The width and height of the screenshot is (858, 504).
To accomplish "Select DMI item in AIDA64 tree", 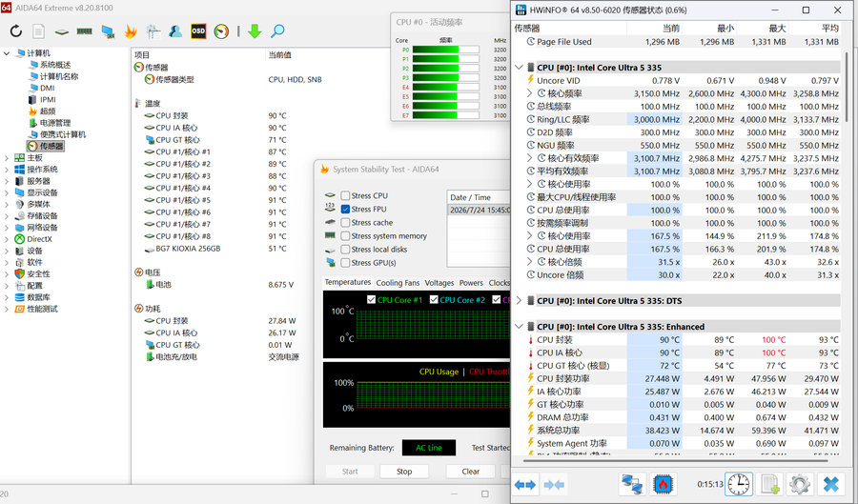I will point(41,88).
